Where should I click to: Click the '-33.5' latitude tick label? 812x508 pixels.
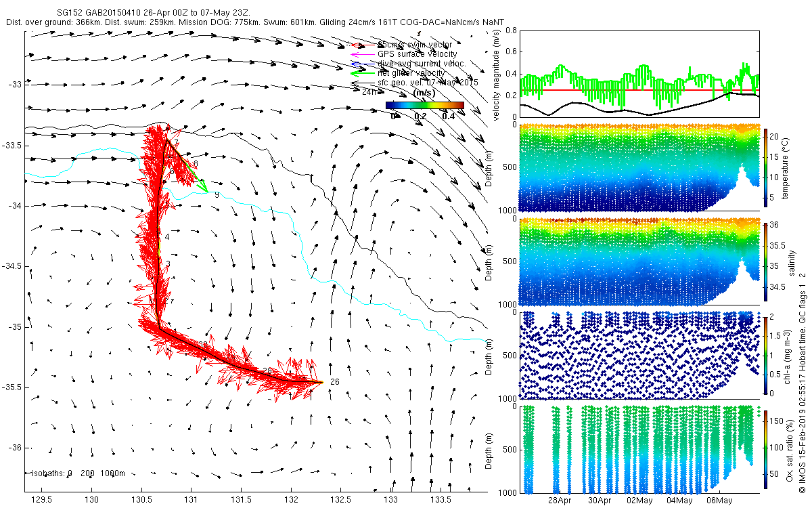(12, 146)
